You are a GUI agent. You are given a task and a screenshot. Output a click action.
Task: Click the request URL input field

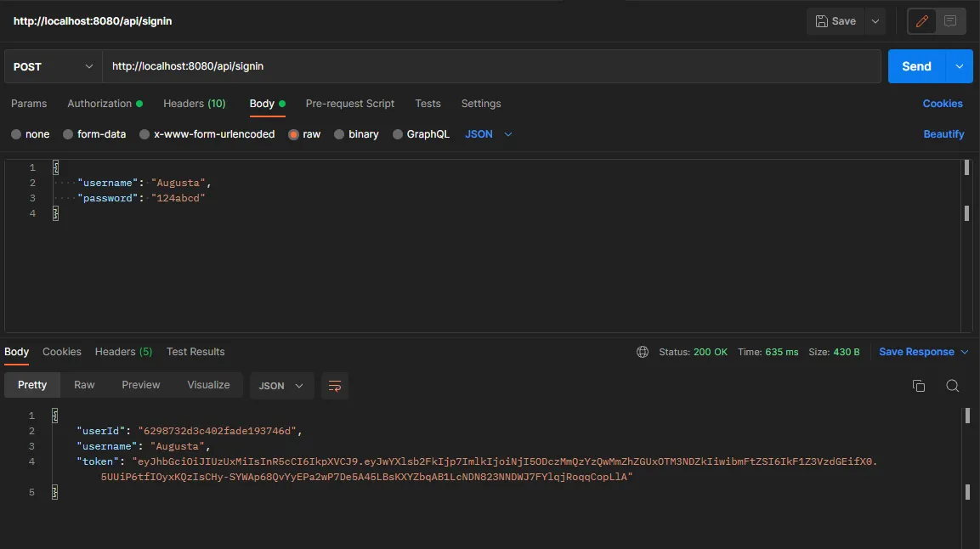[x=491, y=66]
